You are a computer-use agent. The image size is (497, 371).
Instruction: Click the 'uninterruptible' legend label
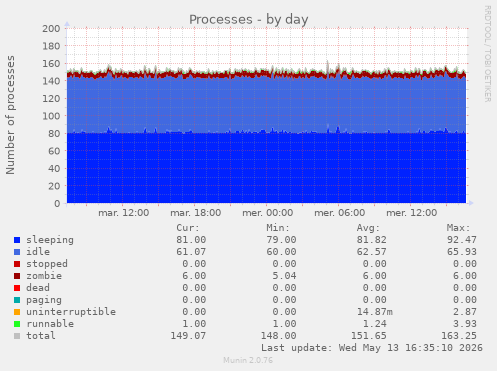tap(71, 312)
